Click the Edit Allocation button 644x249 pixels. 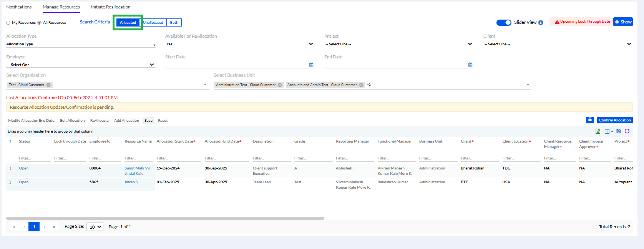[72, 121]
